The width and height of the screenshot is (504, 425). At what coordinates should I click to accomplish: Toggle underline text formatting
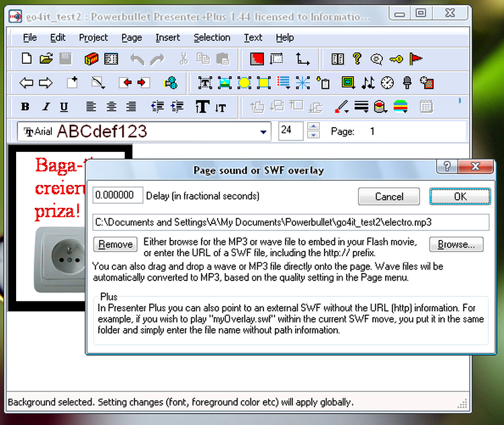(64, 107)
